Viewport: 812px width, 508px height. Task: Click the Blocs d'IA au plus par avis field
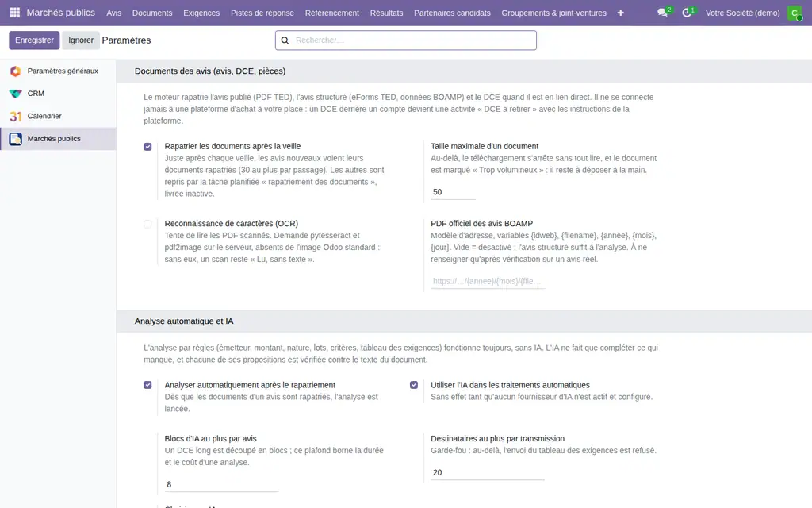[x=222, y=485]
